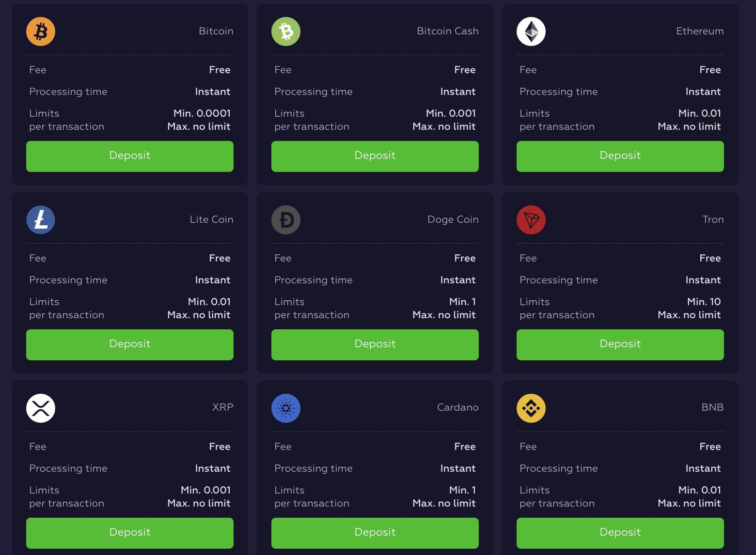756x555 pixels.
Task: Click the blue Cardano logo icon
Action: tap(286, 408)
